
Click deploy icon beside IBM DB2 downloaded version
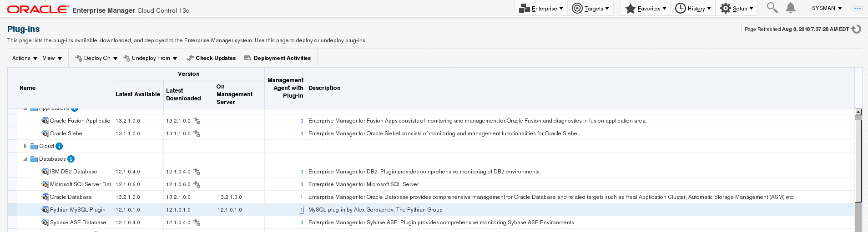[197, 172]
